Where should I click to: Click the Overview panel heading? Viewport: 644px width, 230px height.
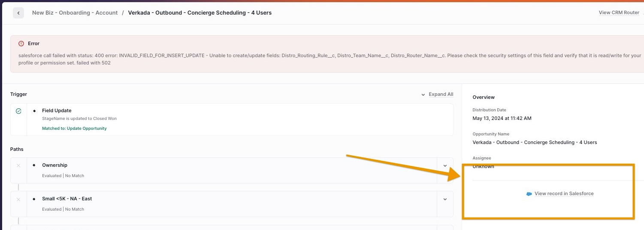click(x=484, y=97)
